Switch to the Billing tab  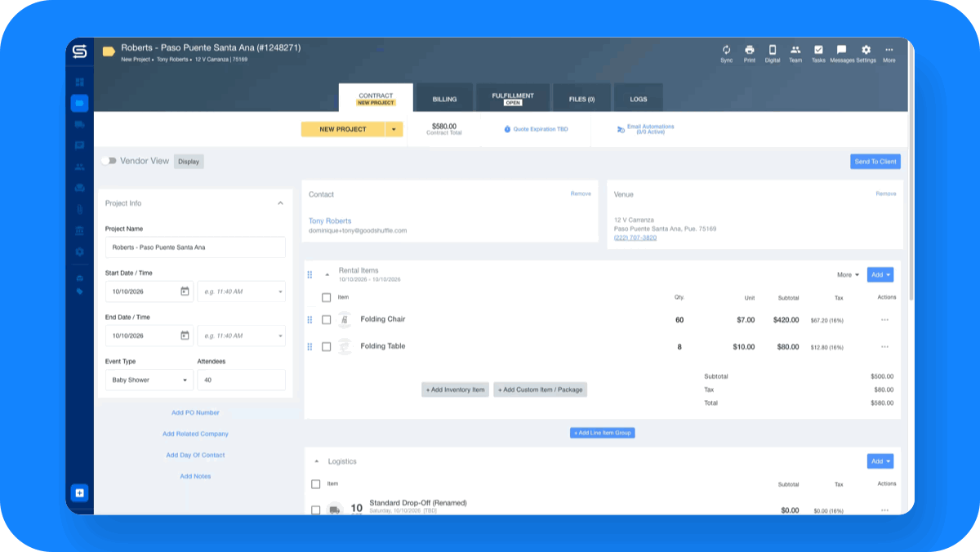click(x=444, y=99)
